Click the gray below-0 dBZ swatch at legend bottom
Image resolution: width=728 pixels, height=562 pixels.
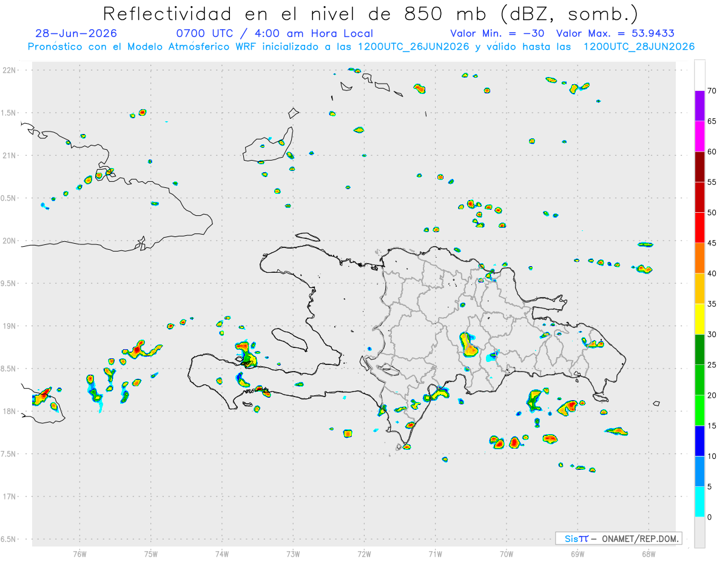click(699, 532)
